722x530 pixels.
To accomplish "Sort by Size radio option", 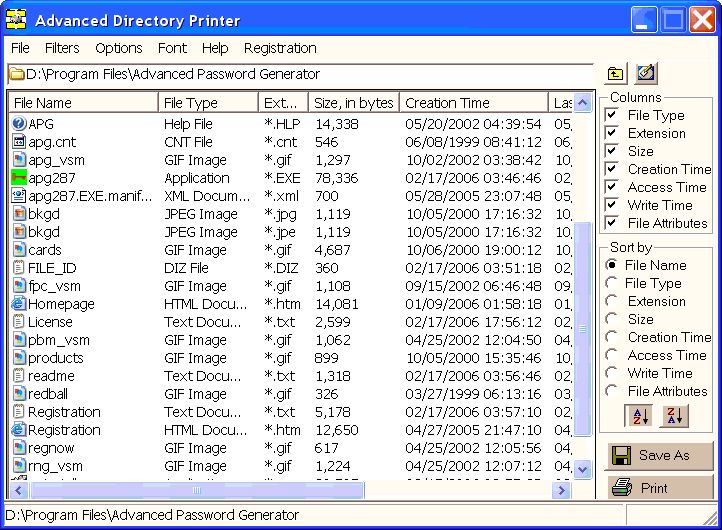I will [612, 319].
